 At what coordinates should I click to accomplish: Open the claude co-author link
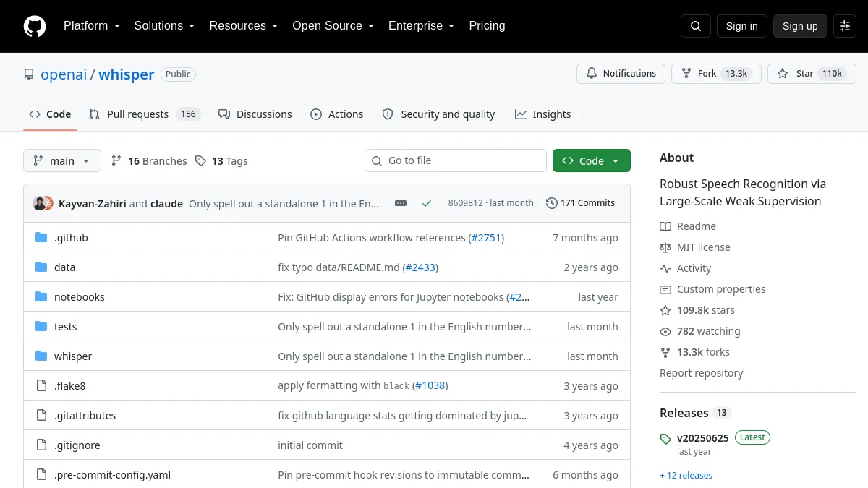(166, 204)
